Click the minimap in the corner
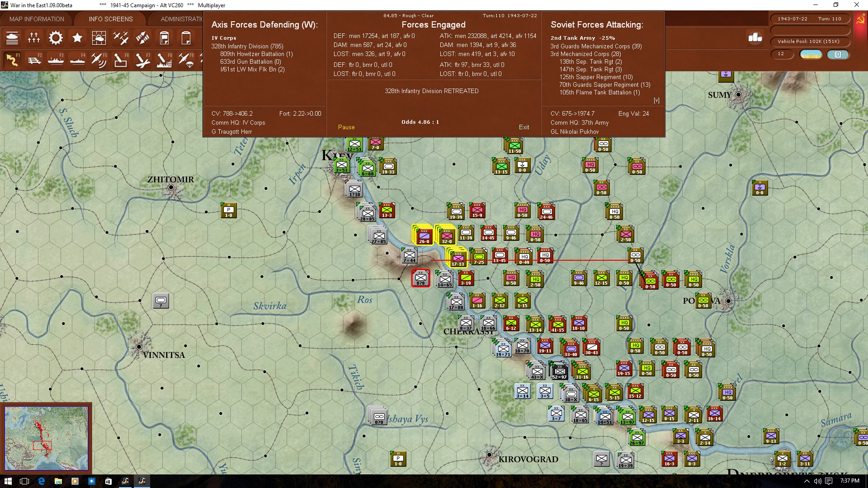The image size is (868, 488). (46, 438)
